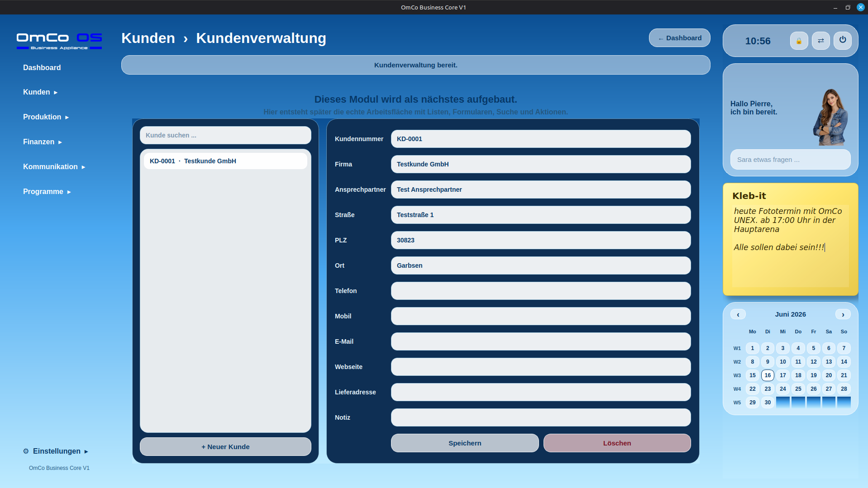This screenshot has height=488, width=868.
Task: Open the Dashboard sidebar item
Action: [x=42, y=67]
